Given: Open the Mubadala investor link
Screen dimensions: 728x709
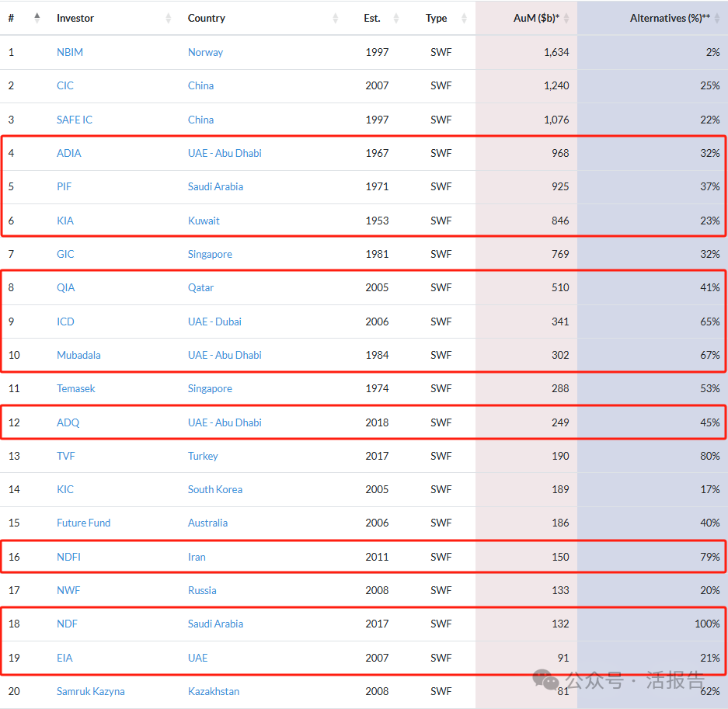Looking at the screenshot, I should click(78, 355).
